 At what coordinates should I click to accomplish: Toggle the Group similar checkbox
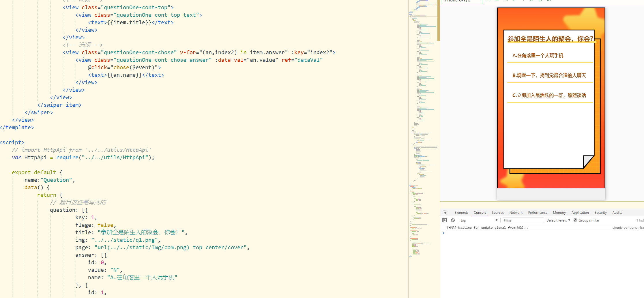[x=575, y=220]
